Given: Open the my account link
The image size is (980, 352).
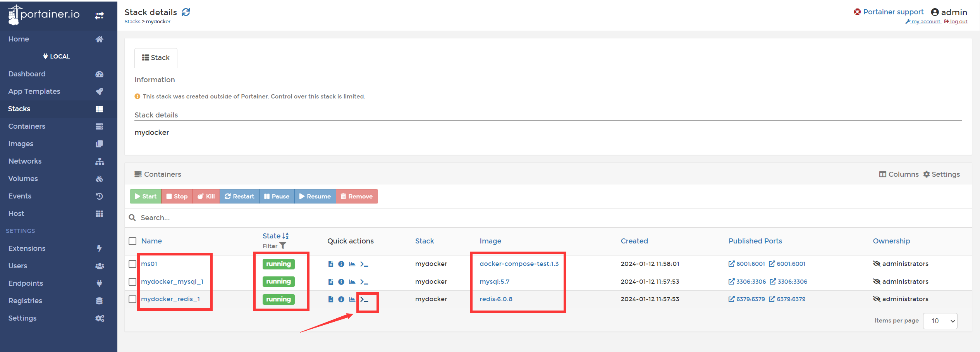Looking at the screenshot, I should [923, 22].
